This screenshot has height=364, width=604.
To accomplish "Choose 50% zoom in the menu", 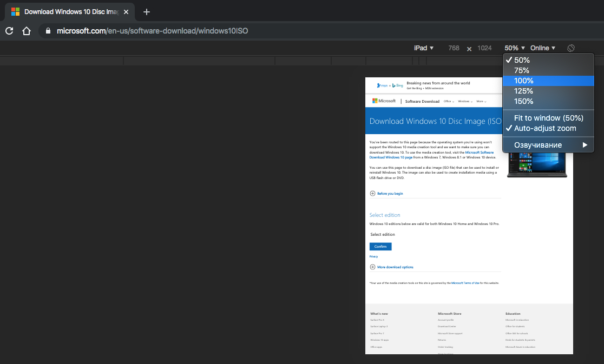I will coord(548,60).
